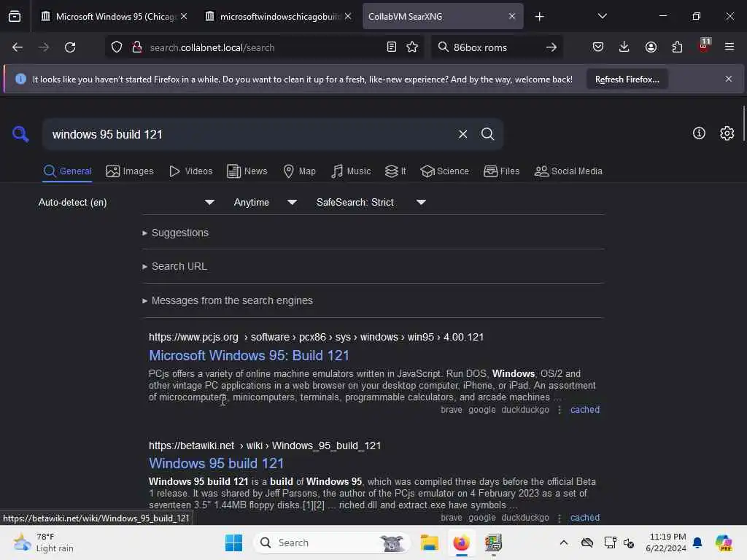Toggle reader view in address bar
Viewport: 747px width, 560px height.
tap(392, 47)
